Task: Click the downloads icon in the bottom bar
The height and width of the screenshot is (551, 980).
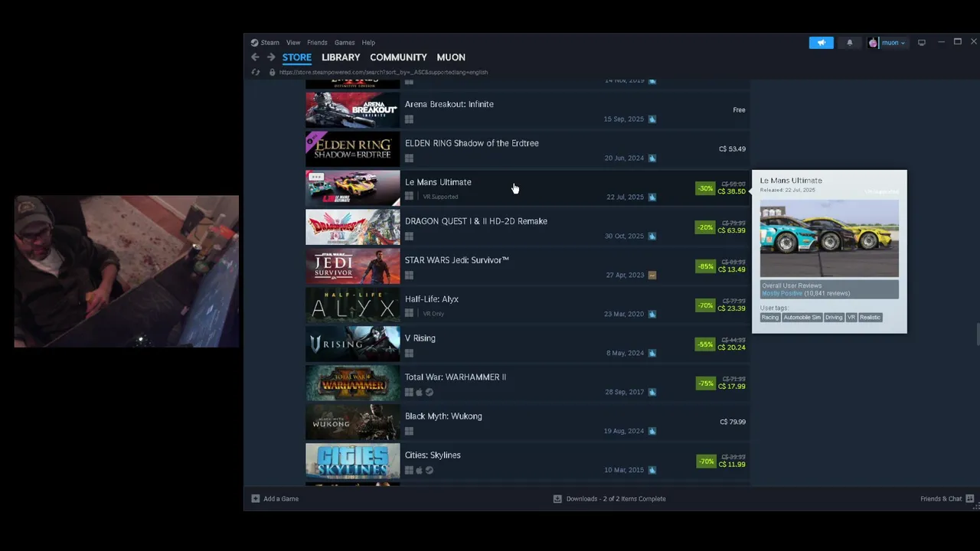Action: click(x=557, y=499)
